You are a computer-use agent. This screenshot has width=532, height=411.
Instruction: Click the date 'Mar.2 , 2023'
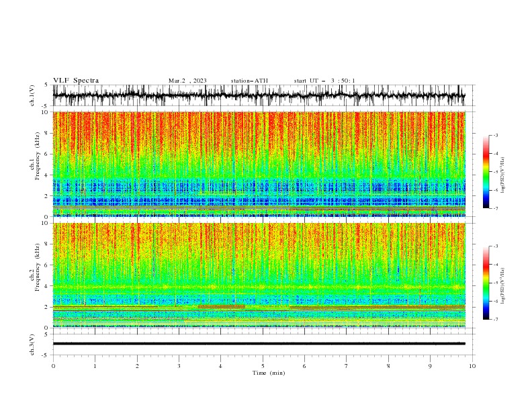pyautogui.click(x=187, y=81)
